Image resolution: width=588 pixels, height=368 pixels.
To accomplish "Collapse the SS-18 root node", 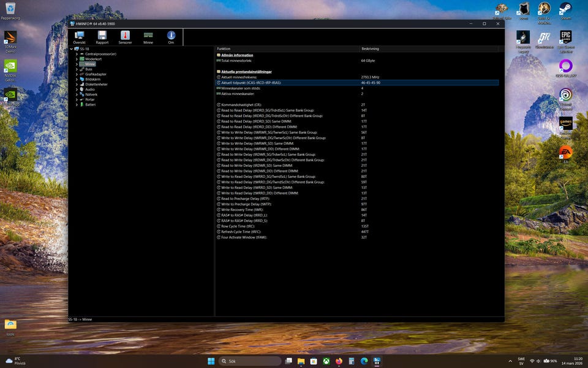I will (72, 49).
